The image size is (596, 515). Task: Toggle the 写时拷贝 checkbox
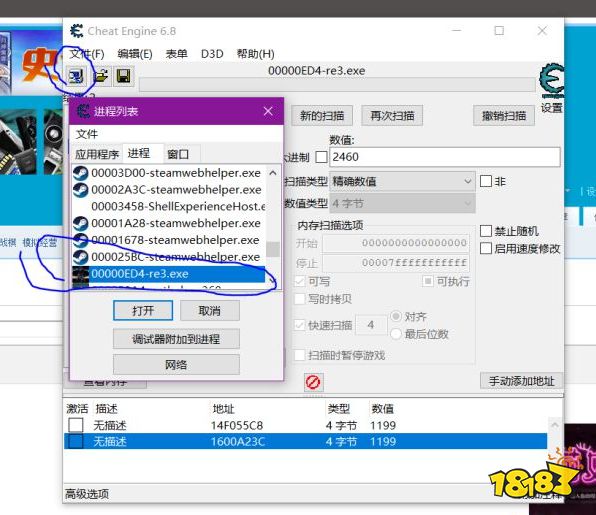pos(300,299)
